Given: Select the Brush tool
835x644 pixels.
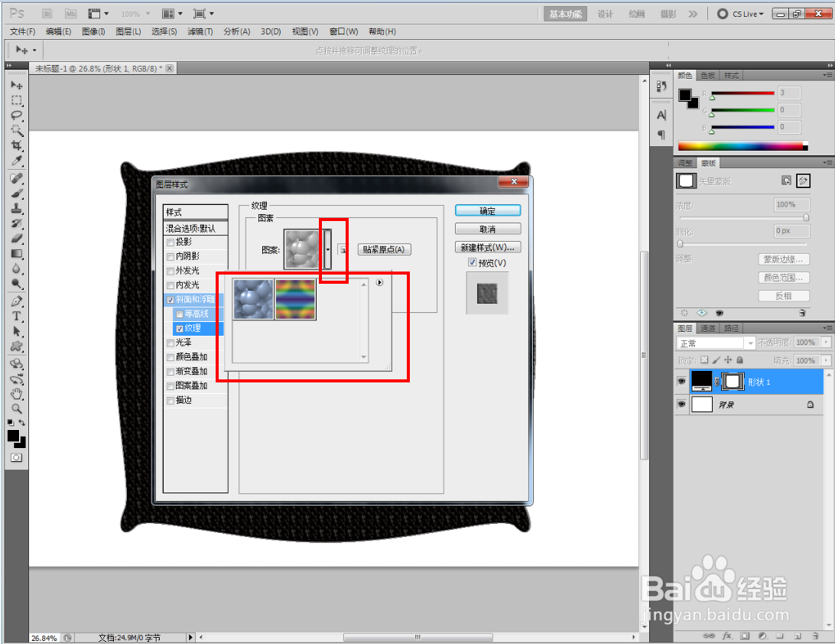Looking at the screenshot, I should [x=17, y=193].
